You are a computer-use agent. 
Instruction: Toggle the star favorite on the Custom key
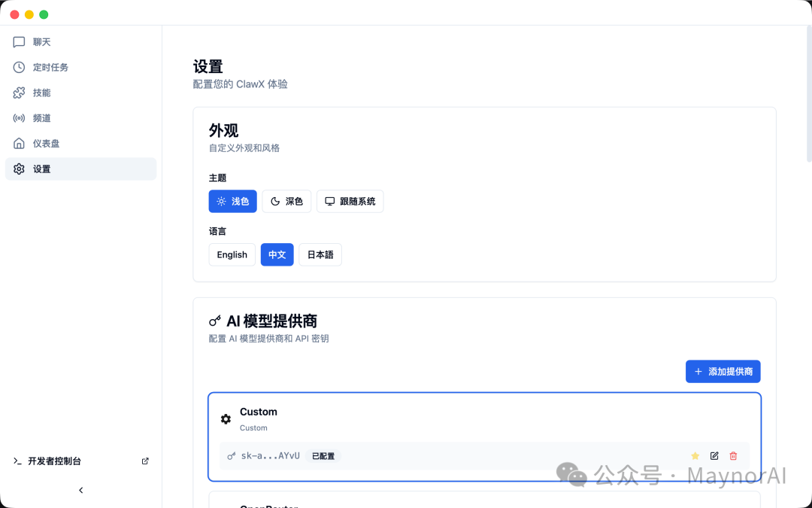point(695,456)
